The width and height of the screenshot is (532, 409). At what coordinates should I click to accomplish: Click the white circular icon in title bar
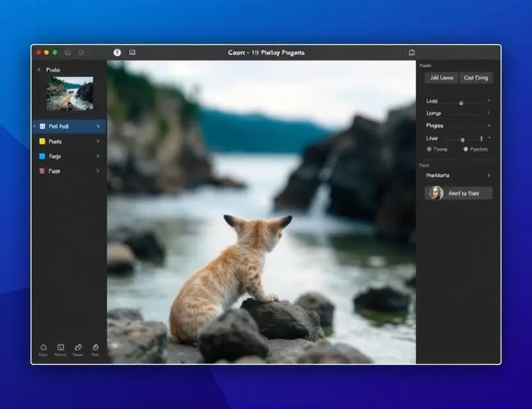click(x=117, y=52)
